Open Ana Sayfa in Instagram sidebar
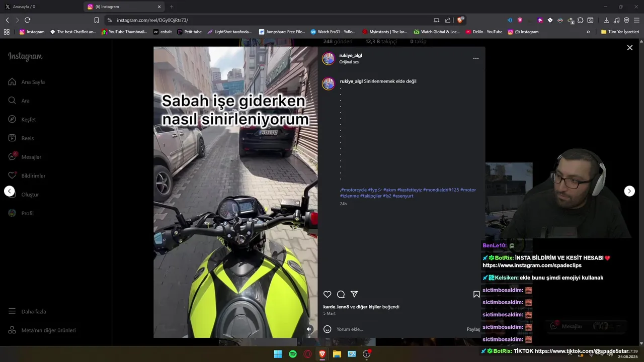The image size is (644, 362). [x=27, y=82]
